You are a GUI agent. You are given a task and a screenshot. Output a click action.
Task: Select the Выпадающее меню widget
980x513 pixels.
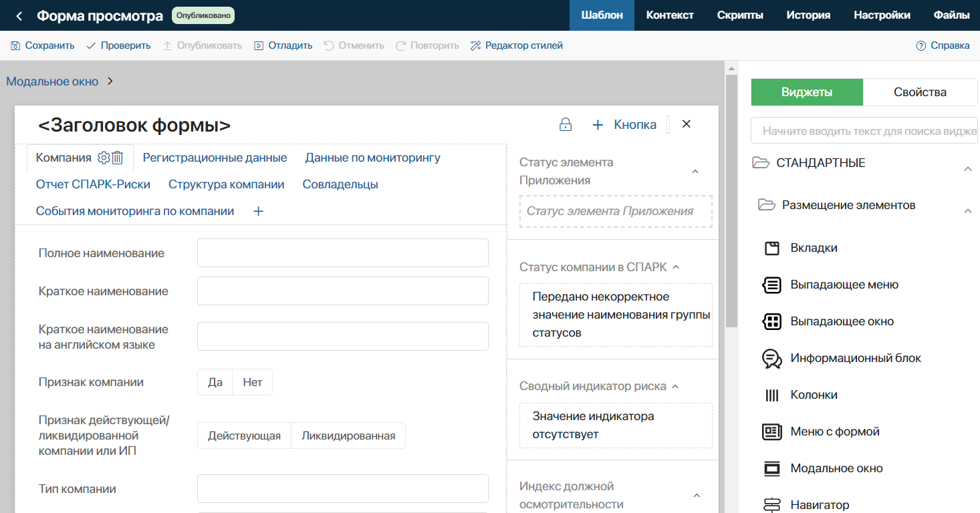coord(831,285)
